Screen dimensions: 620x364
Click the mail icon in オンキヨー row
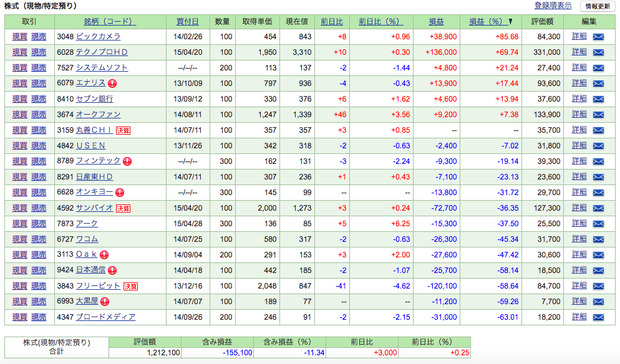598,193
